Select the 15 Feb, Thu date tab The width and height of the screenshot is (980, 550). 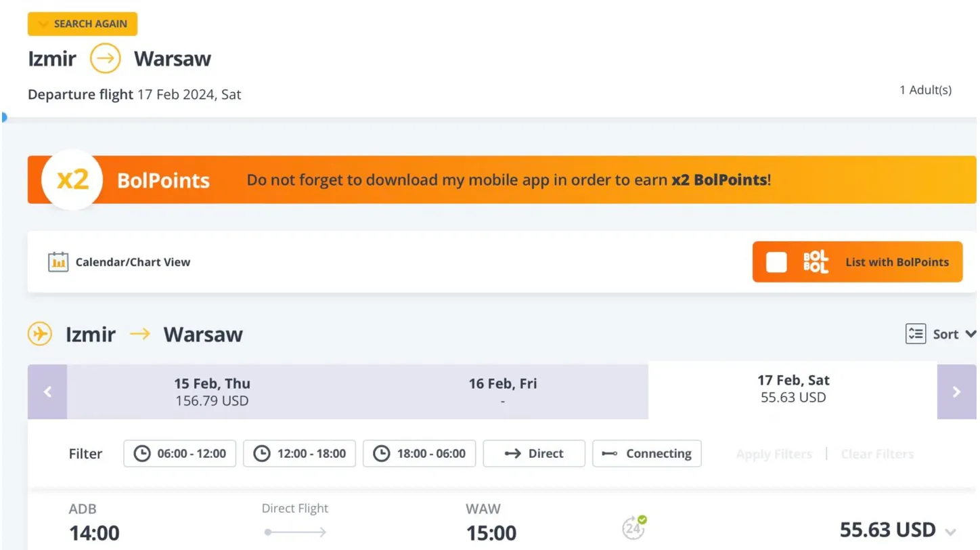click(x=212, y=392)
